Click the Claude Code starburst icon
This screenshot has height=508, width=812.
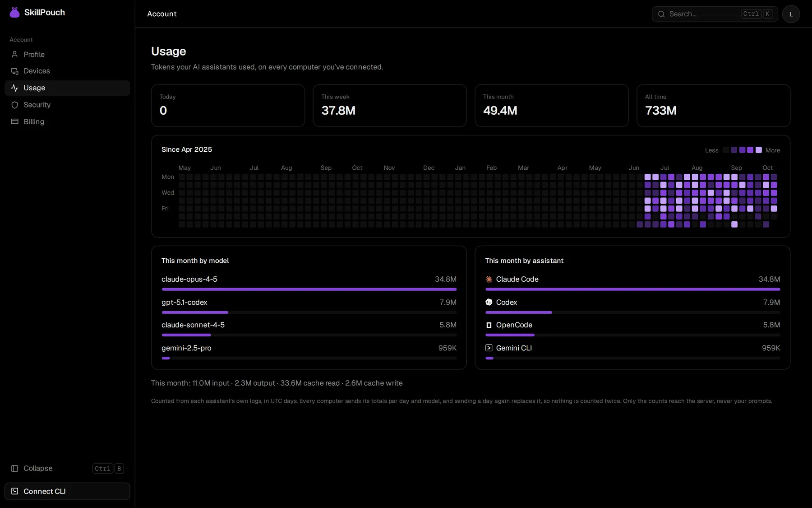coord(489,280)
